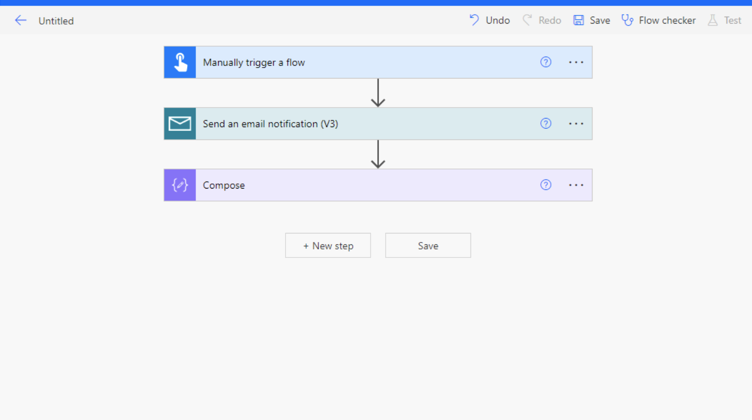Open the ellipsis menu for Compose
Screen dimensions: 752x420
coord(576,185)
